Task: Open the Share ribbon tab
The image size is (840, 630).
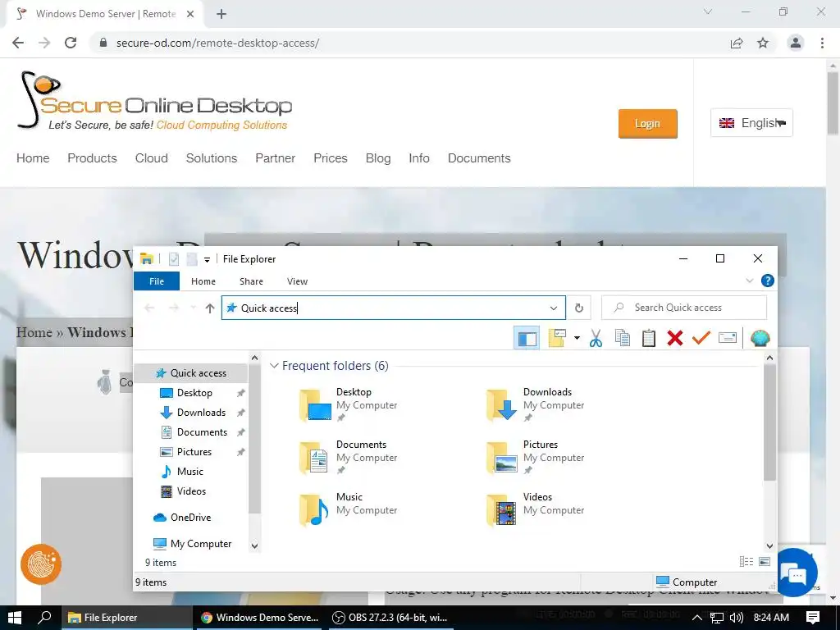Action: point(251,281)
